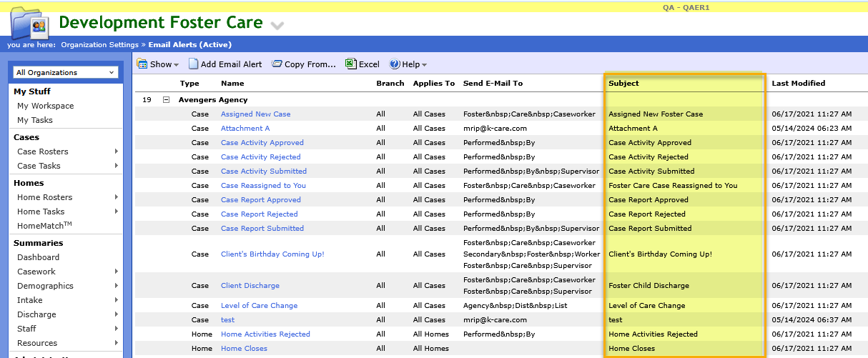Click the subject 'Assigned New Foster Case'
The width and height of the screenshot is (868, 358).
(656, 114)
